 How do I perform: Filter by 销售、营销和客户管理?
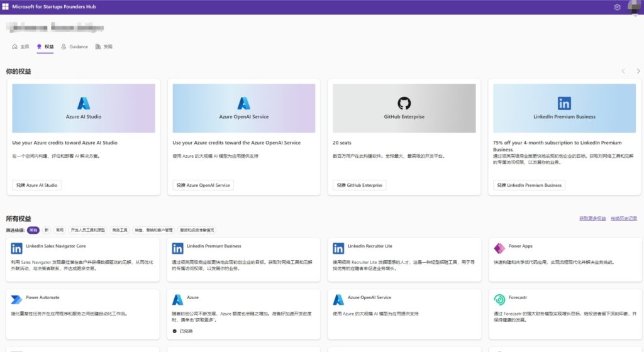153,230
